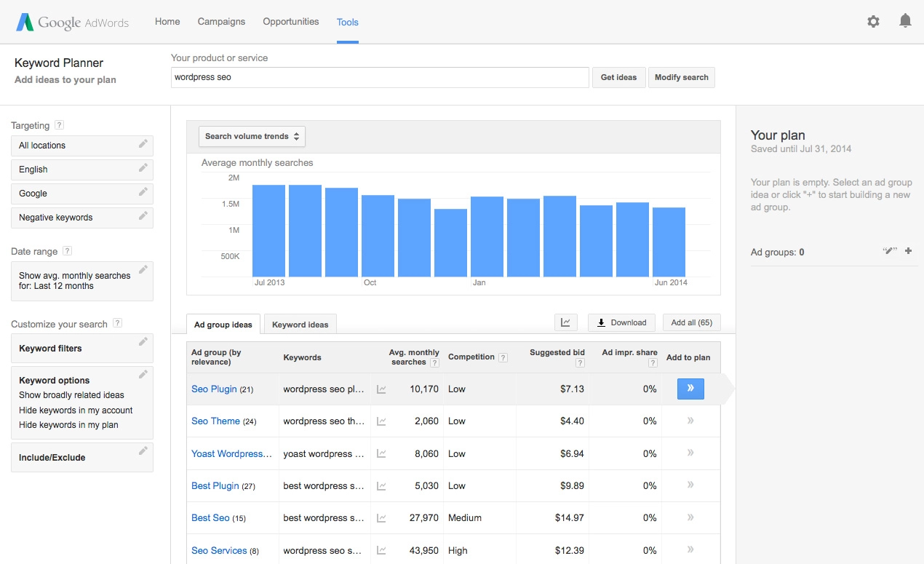924x564 pixels.
Task: Add Seo Theme group to plan
Action: (x=690, y=421)
